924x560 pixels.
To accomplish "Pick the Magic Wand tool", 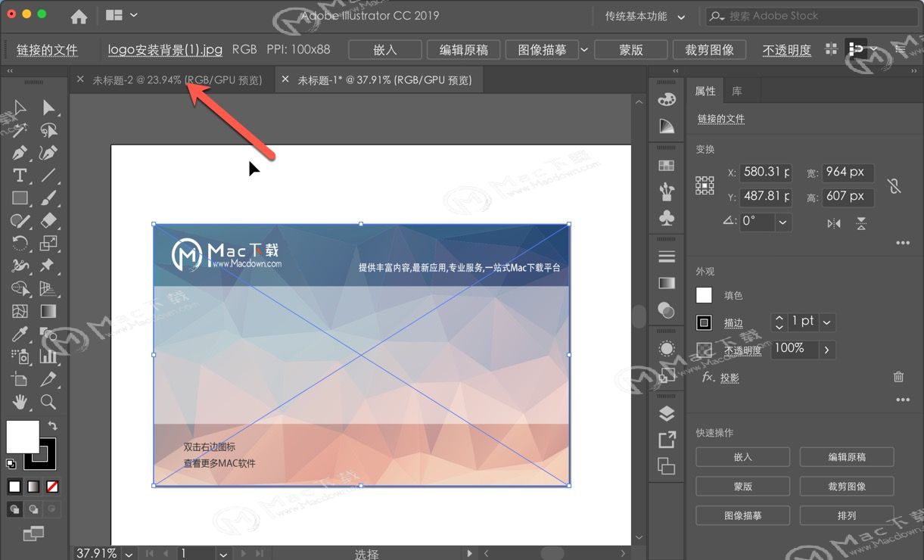I will (20, 130).
